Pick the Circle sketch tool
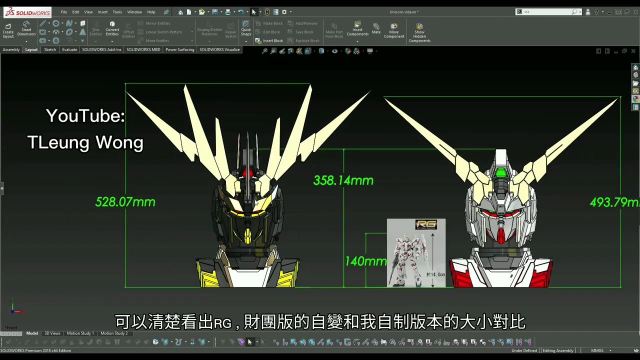 [x=56, y=24]
